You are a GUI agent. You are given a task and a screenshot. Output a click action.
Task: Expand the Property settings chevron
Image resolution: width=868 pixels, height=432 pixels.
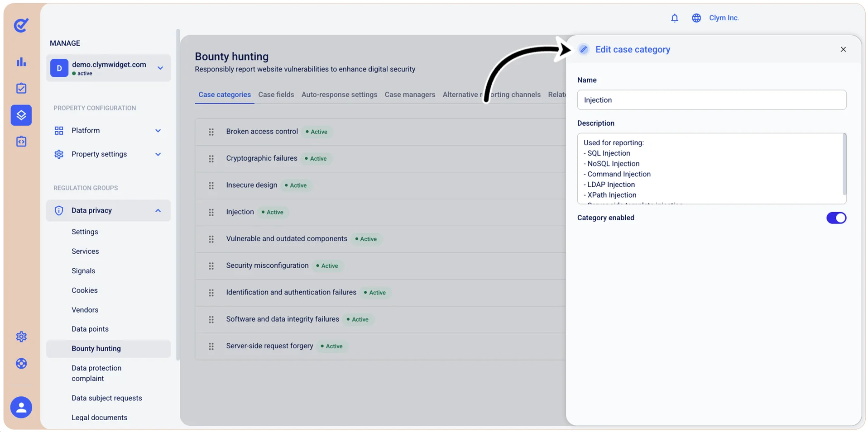(158, 154)
